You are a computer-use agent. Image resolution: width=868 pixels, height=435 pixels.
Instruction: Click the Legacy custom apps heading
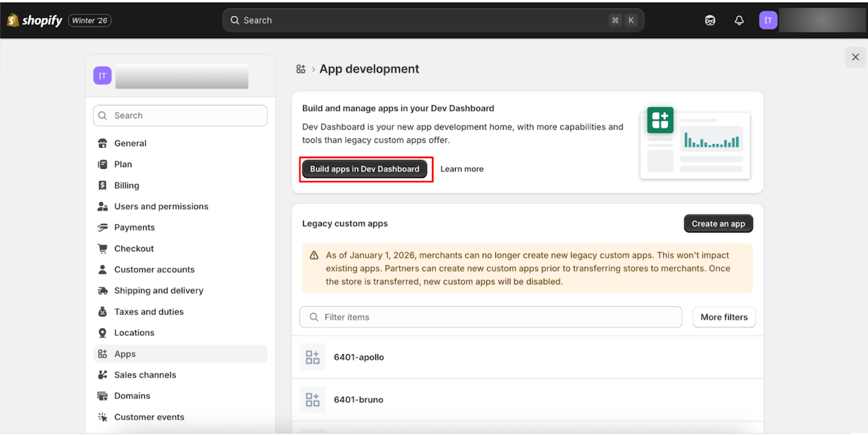coord(345,223)
